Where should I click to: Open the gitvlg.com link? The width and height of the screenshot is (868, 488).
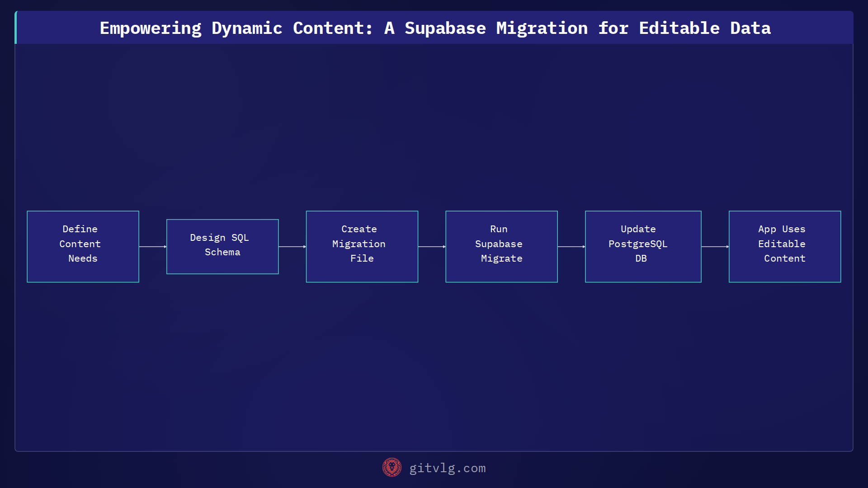pyautogui.click(x=447, y=468)
